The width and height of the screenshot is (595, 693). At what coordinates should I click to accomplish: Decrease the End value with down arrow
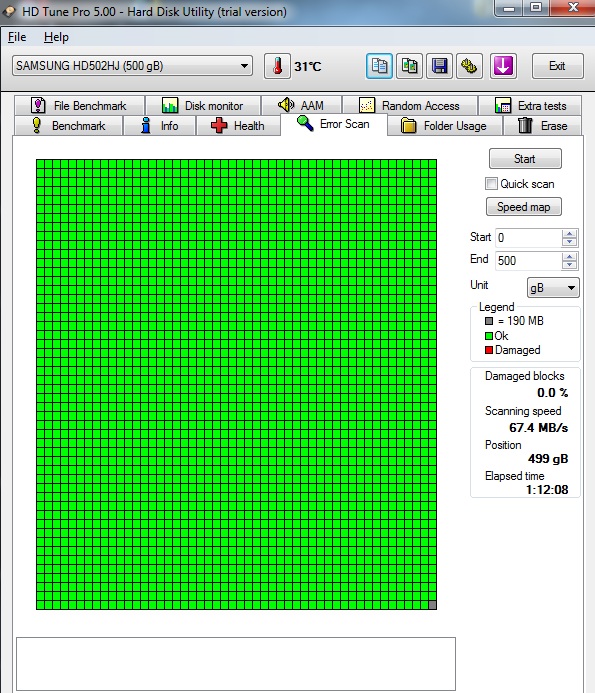click(x=569, y=265)
